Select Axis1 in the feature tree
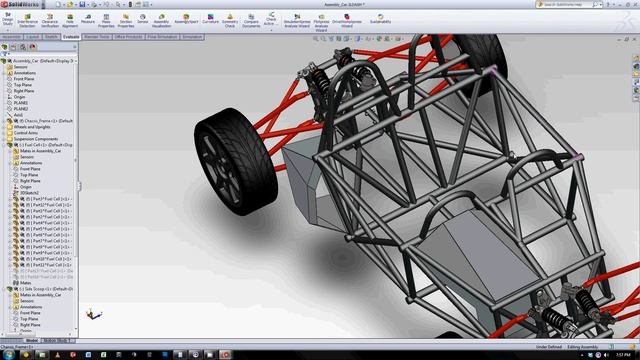 point(18,115)
